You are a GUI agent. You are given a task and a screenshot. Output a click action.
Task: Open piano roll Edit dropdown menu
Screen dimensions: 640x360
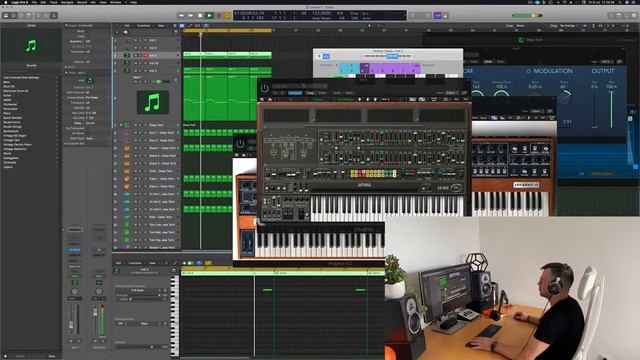pyautogui.click(x=118, y=263)
